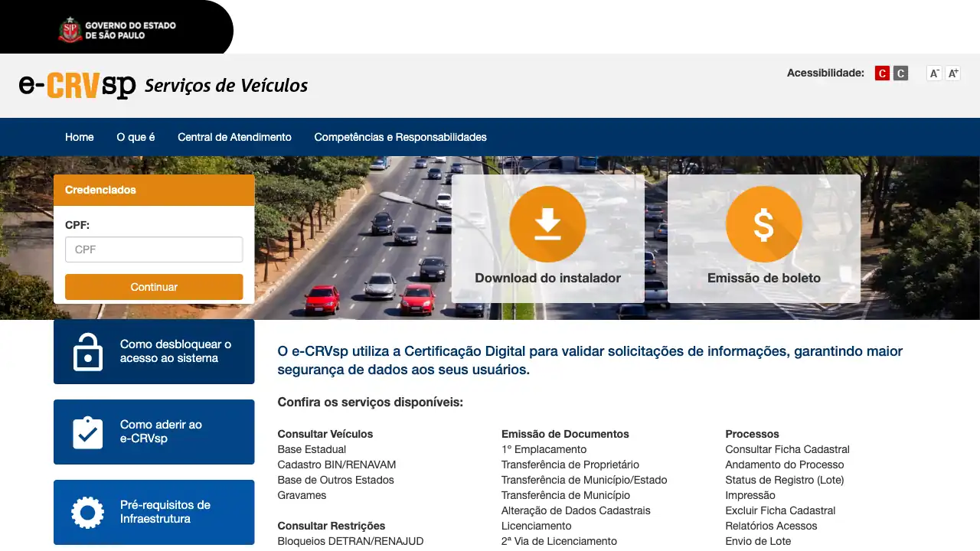The height and width of the screenshot is (551, 980).
Task: Click 1º Emplacamento service text
Action: click(x=544, y=449)
